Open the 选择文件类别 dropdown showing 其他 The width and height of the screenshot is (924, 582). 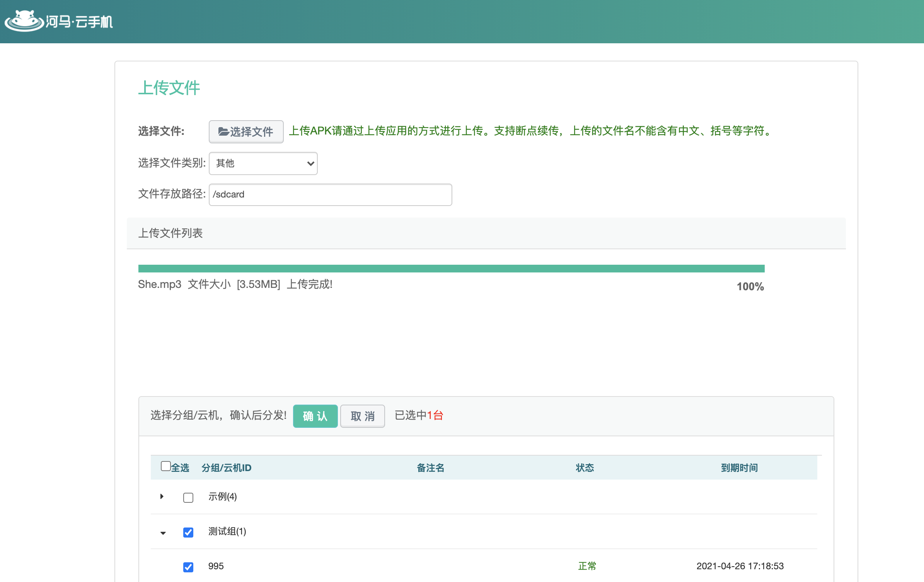[263, 163]
